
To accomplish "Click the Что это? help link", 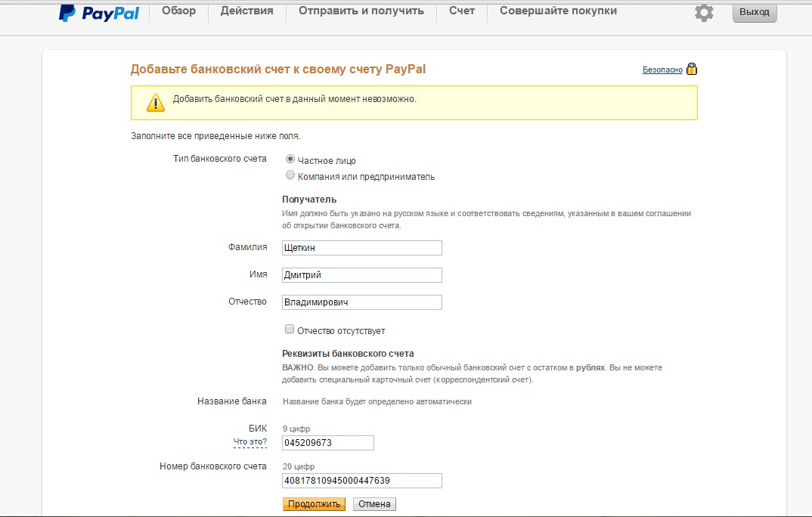I will (x=250, y=442).
